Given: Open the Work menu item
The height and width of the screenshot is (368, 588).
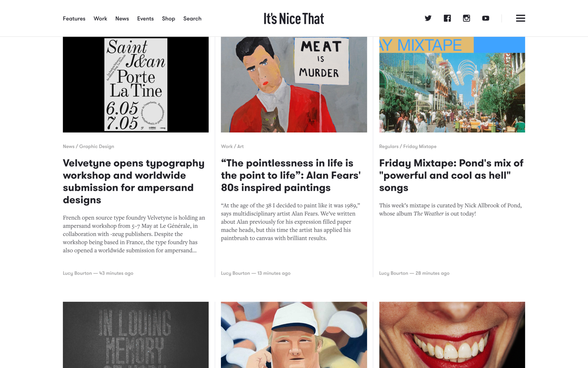Looking at the screenshot, I should (x=100, y=19).
